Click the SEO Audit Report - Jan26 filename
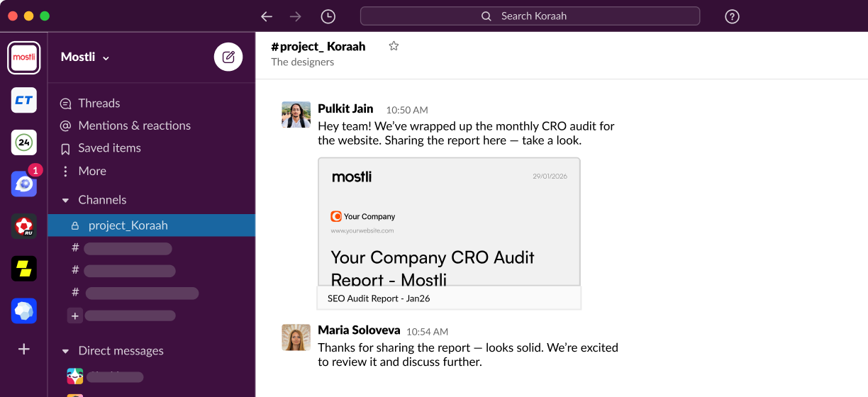 (379, 298)
